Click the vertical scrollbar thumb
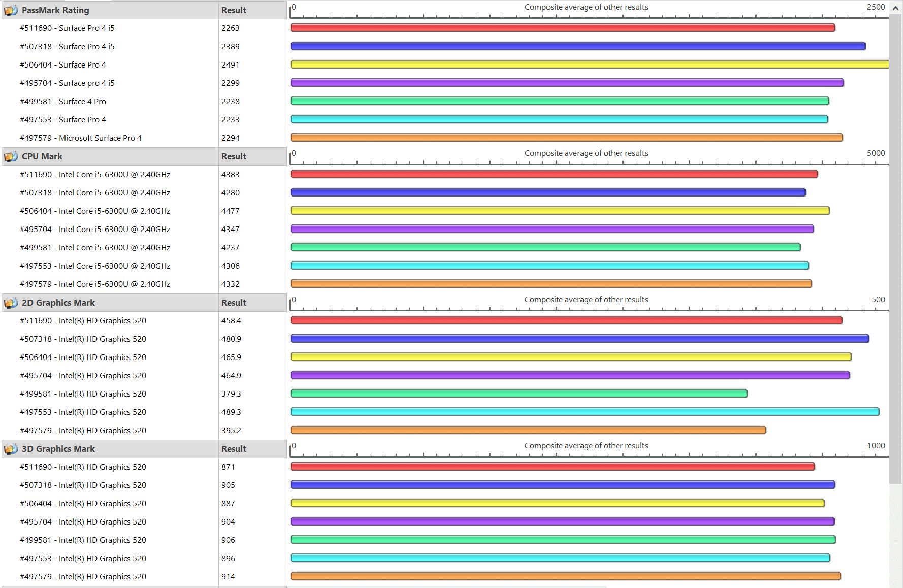Image resolution: width=903 pixels, height=588 pixels. pyautogui.click(x=896, y=249)
